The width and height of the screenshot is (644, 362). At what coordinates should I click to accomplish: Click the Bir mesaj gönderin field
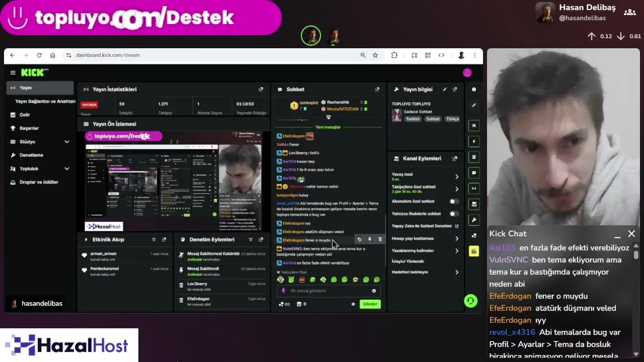[x=329, y=291]
